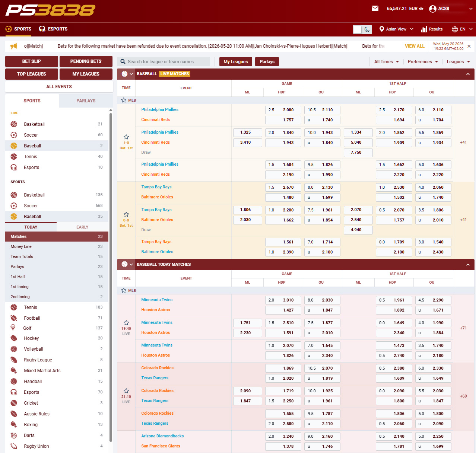Screen dimensions: 476x453
Task: Open Rugby Union sport
Action: click(x=57, y=446)
